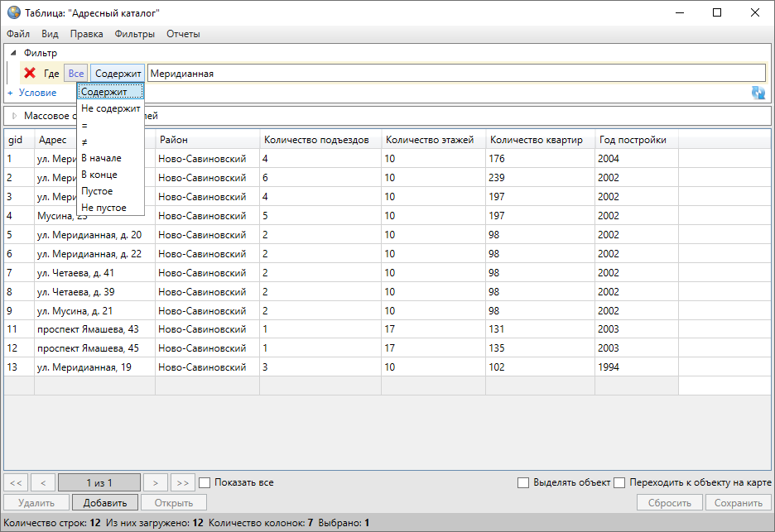This screenshot has width=775, height=532.
Task: Go to first page with << button
Action: click(x=17, y=482)
